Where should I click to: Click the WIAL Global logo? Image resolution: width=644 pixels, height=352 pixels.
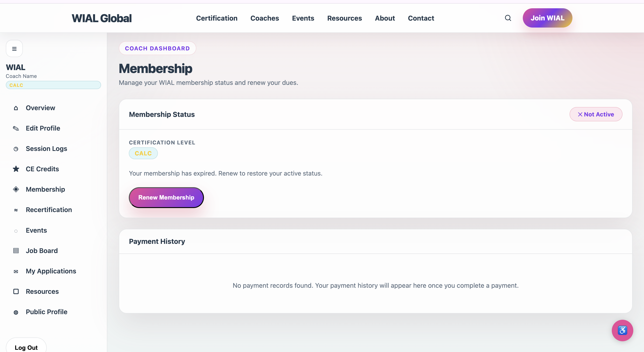click(x=102, y=18)
